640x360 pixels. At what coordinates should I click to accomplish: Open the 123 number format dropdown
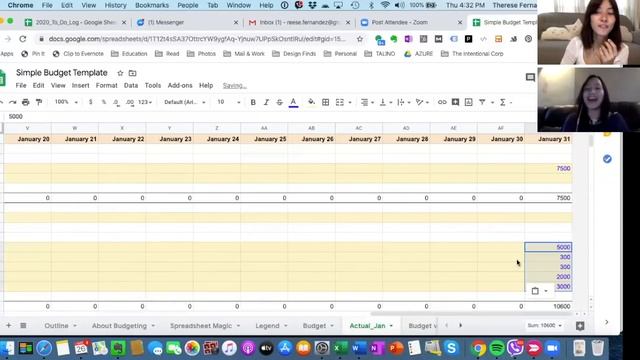[145, 102]
